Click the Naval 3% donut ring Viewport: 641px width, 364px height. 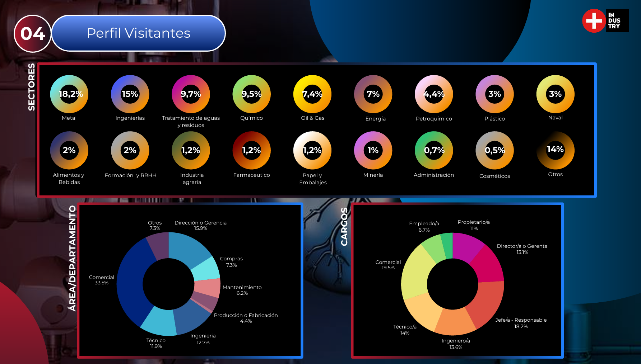(x=555, y=94)
